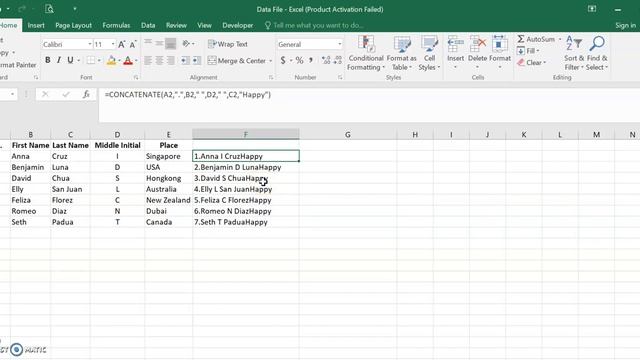Click the Decrease Font Size icon
The height and width of the screenshot is (360, 640).
(133, 44)
